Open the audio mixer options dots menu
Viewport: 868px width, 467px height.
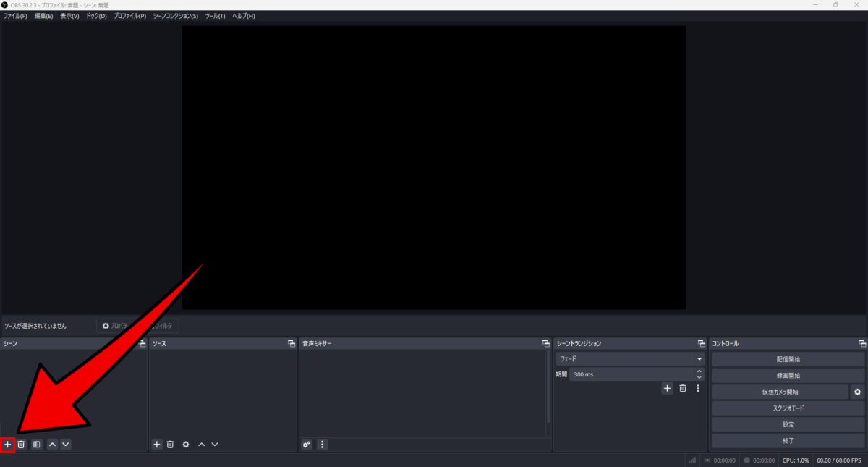[322, 445]
